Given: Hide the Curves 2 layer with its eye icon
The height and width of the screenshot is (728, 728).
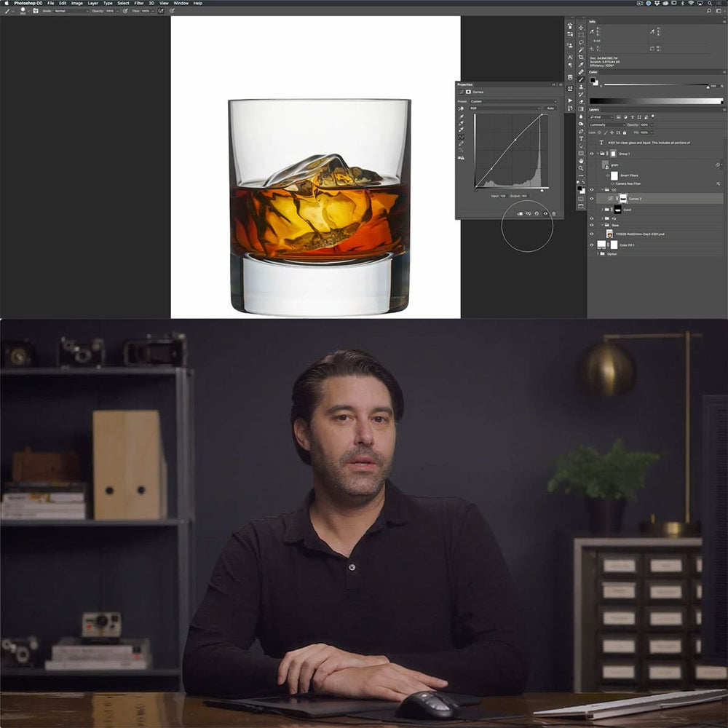Looking at the screenshot, I should point(592,198).
